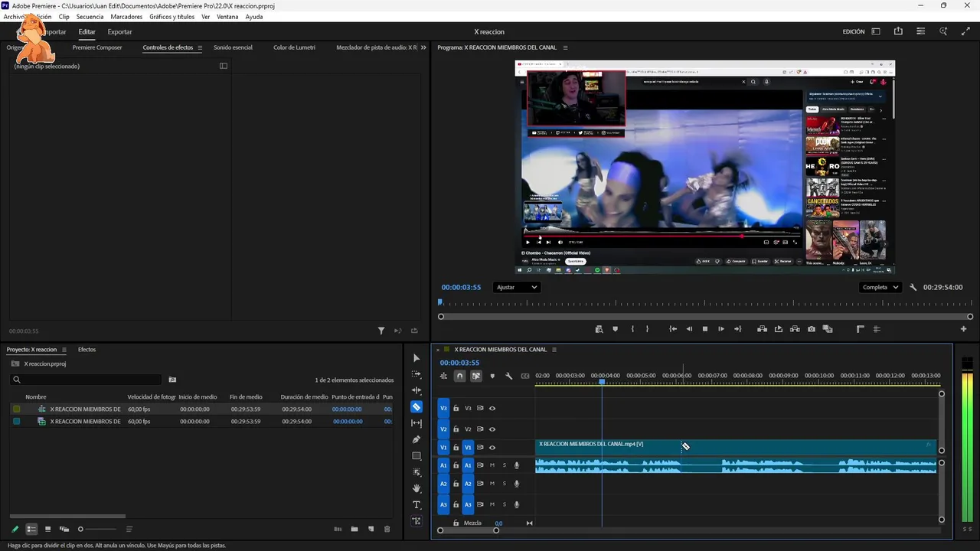Click the trash Clear icon in Project panel

click(x=387, y=529)
